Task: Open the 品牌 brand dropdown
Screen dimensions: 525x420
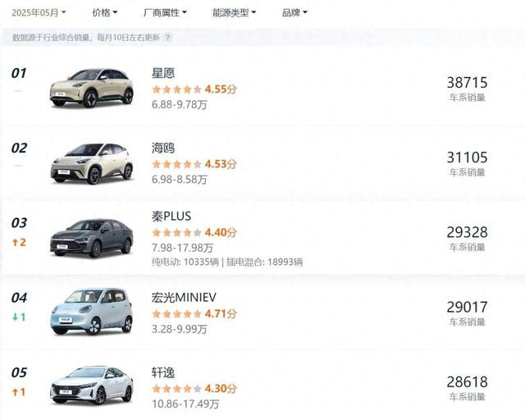Action: pos(294,13)
